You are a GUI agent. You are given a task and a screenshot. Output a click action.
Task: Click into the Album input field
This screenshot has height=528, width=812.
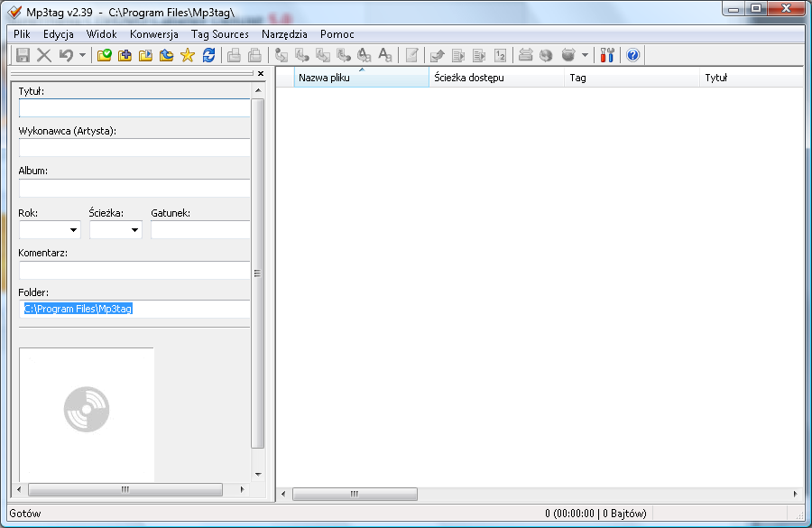[x=134, y=188]
